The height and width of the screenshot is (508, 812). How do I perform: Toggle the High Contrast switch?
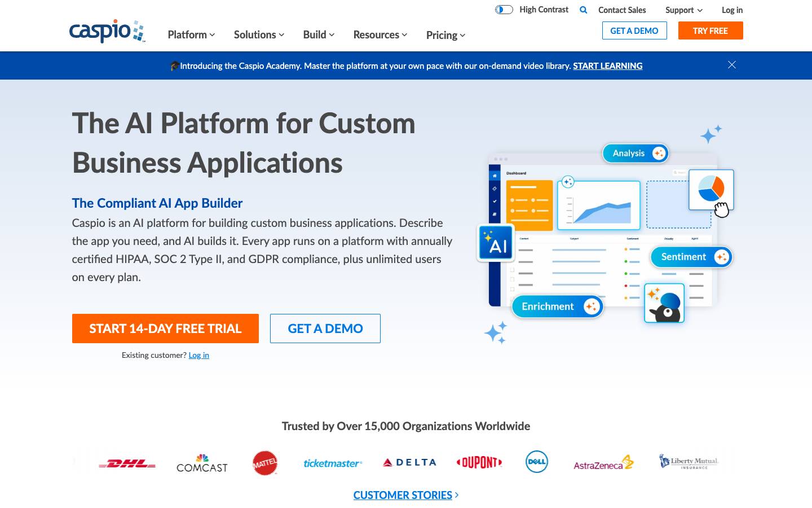(x=504, y=10)
